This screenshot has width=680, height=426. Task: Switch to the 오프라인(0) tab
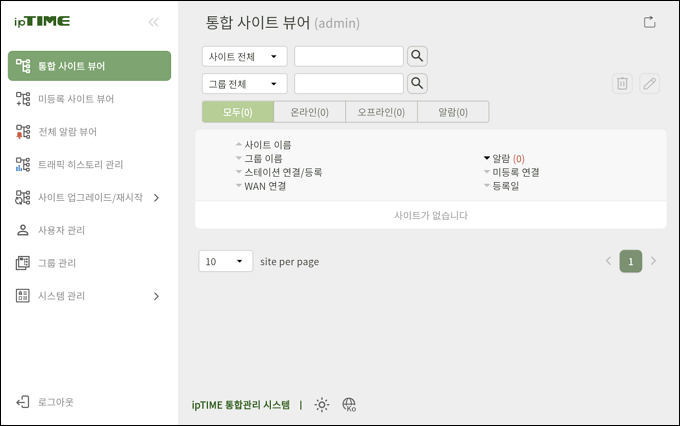(x=381, y=112)
